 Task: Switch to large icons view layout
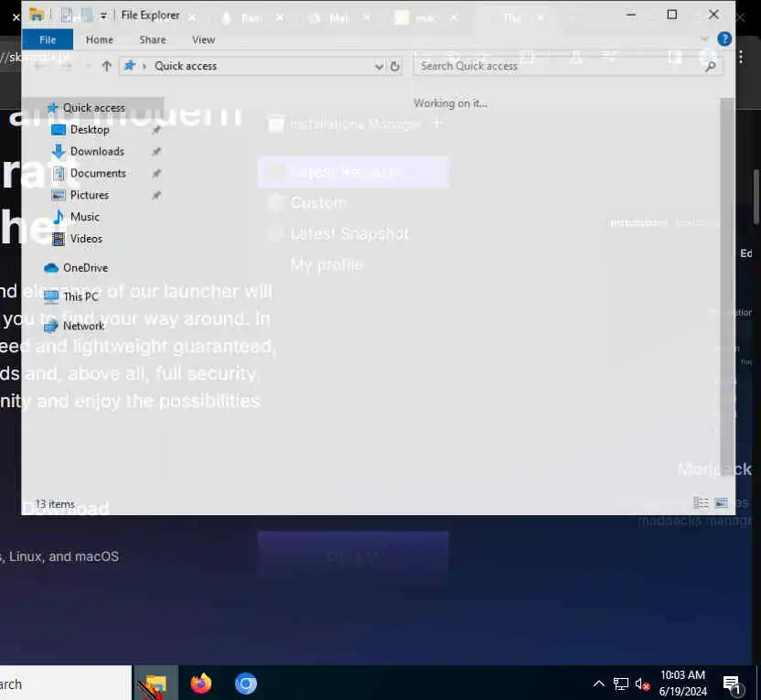(x=721, y=503)
